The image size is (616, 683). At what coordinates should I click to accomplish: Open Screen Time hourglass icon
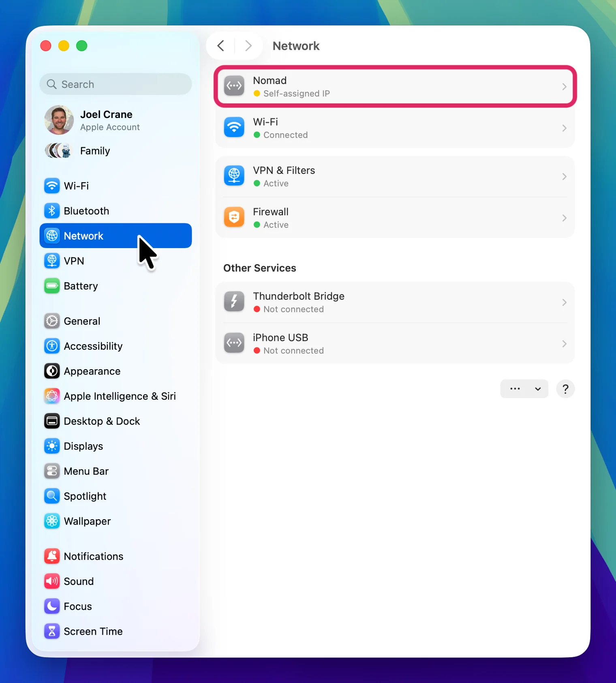pyautogui.click(x=52, y=631)
